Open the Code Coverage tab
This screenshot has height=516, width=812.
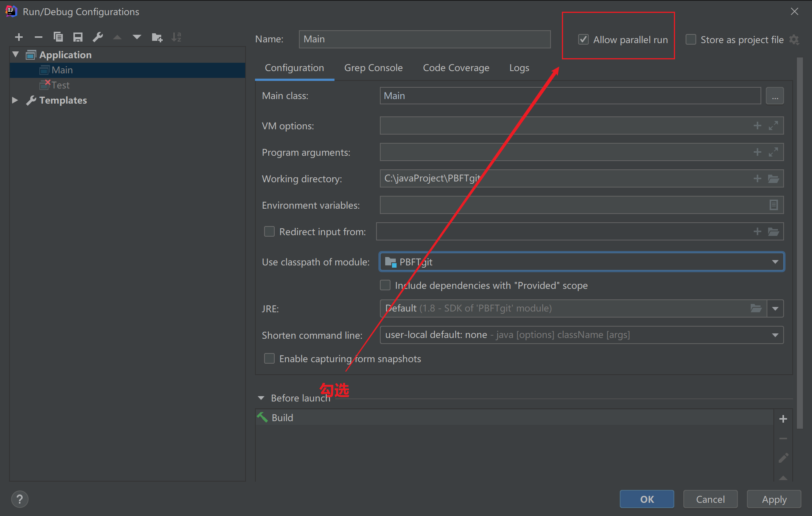click(456, 68)
